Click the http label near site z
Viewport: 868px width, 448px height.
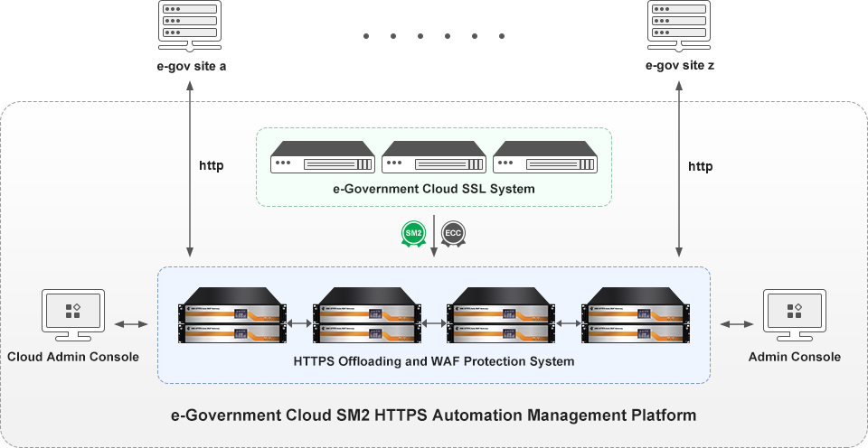700,166
